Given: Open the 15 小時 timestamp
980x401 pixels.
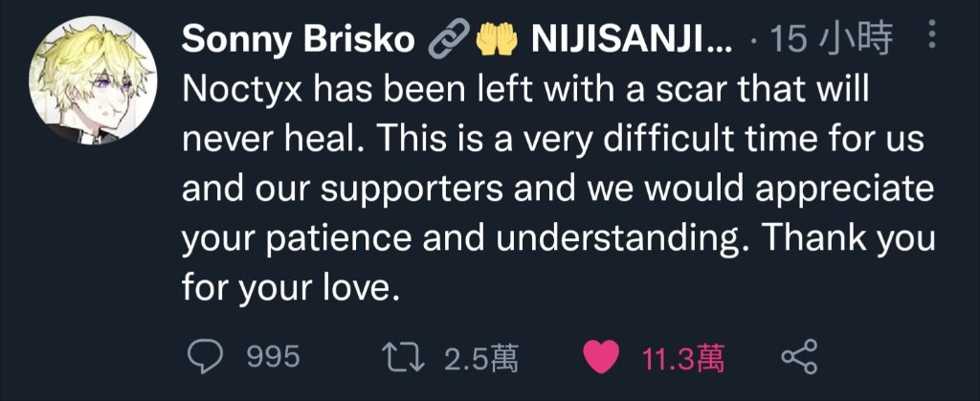Looking at the screenshot, I should coord(830,40).
